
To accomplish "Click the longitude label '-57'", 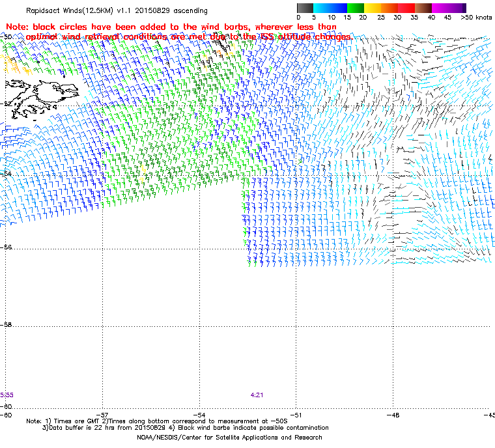I will click(x=102, y=415).
